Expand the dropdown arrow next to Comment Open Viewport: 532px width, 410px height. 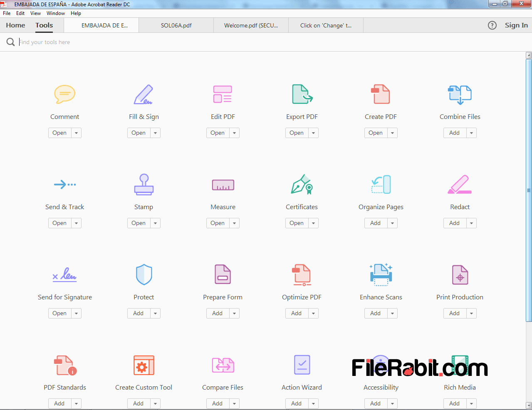pyautogui.click(x=76, y=133)
